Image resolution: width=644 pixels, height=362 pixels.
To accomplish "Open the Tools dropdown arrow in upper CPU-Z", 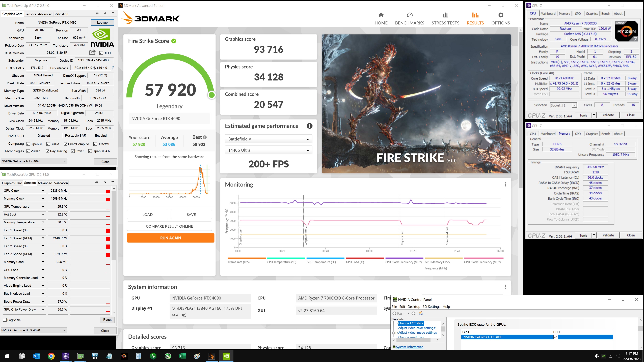I will coord(594,115).
